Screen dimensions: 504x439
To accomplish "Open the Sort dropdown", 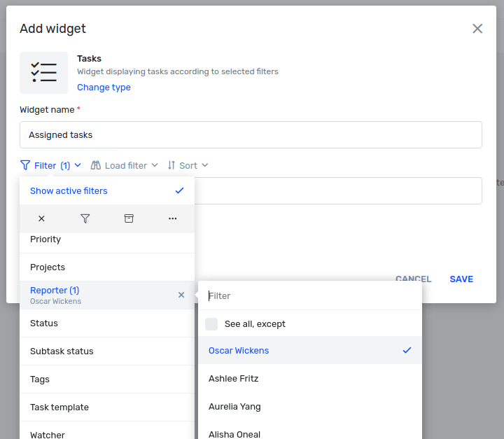I will (x=188, y=165).
